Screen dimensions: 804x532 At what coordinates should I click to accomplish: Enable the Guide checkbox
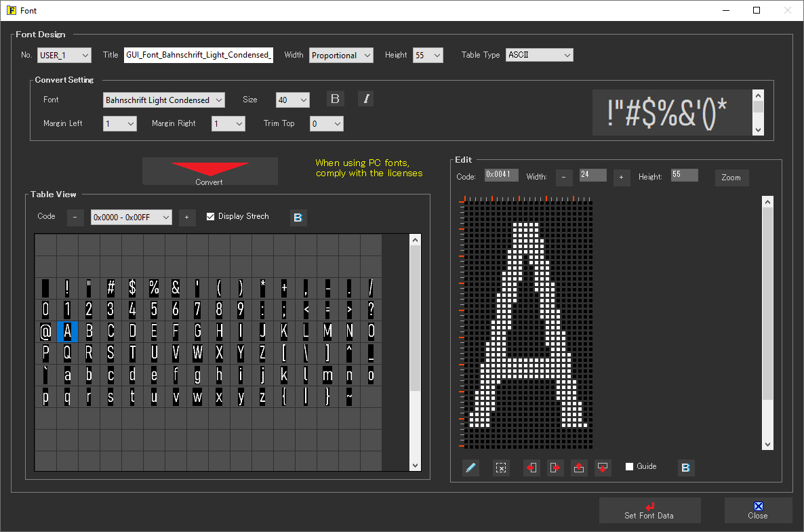pos(629,466)
